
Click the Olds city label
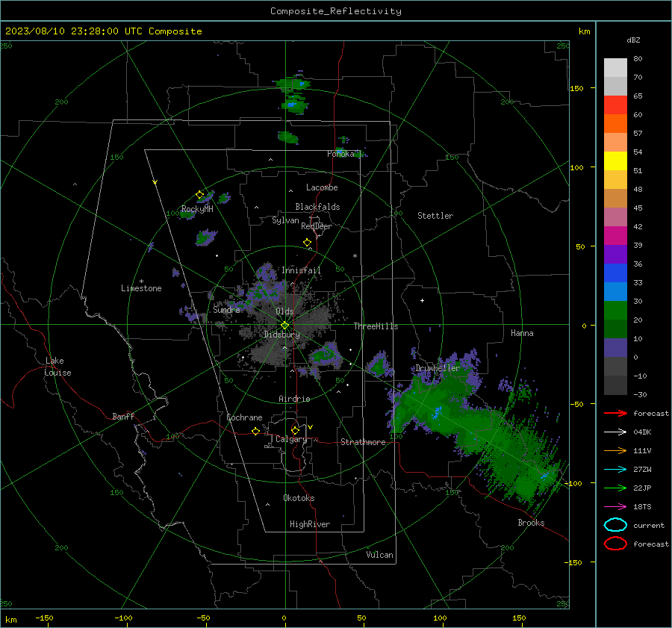(x=284, y=311)
